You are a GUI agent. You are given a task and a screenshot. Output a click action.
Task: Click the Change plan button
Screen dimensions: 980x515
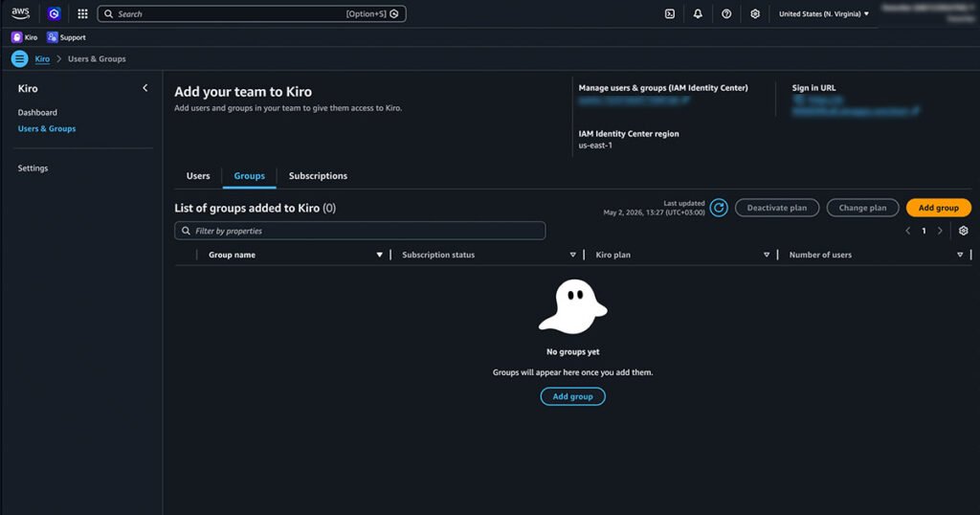click(862, 208)
